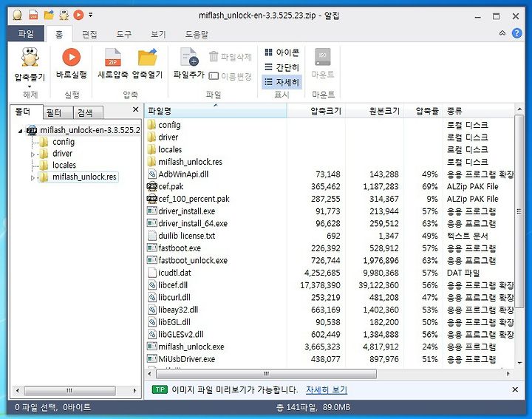Click the 마운트 ISO mount icon
This screenshot has height=419, width=532.
tap(323, 57)
